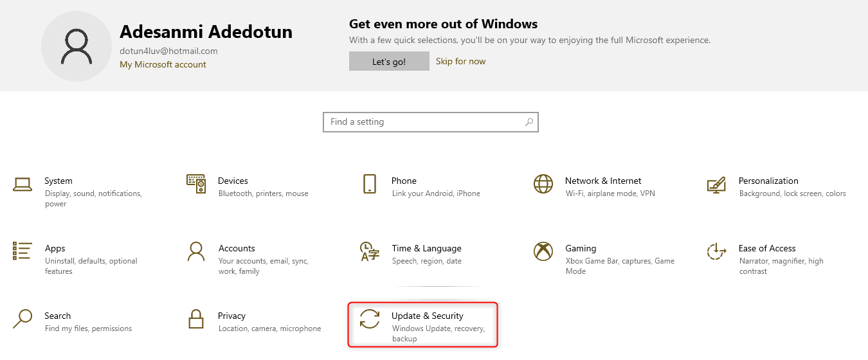
Task: Select the Devices category title
Action: click(x=233, y=181)
